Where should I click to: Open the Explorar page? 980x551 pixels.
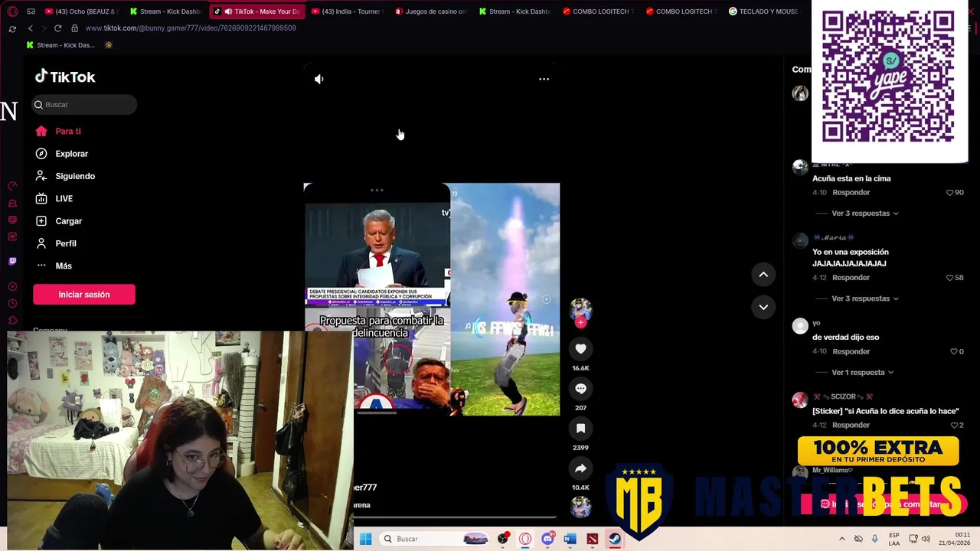62,154
